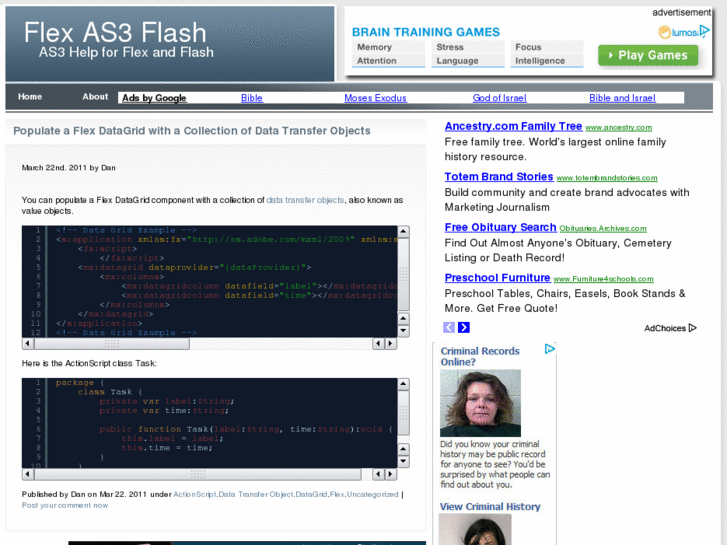Follow the Moses Exodus ad link

point(375,98)
